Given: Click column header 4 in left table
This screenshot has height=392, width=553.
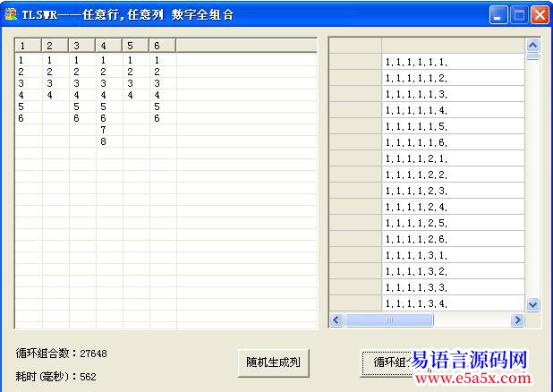Looking at the screenshot, I should [x=108, y=46].
